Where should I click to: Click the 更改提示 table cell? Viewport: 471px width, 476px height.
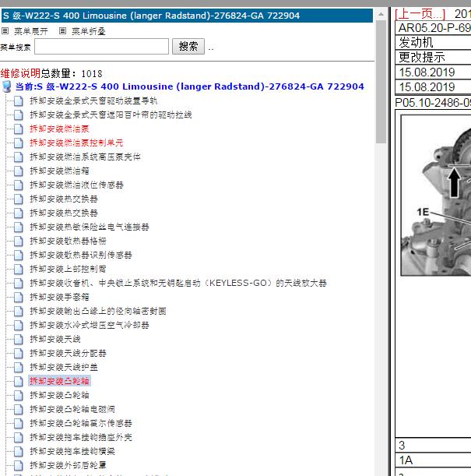click(434, 57)
